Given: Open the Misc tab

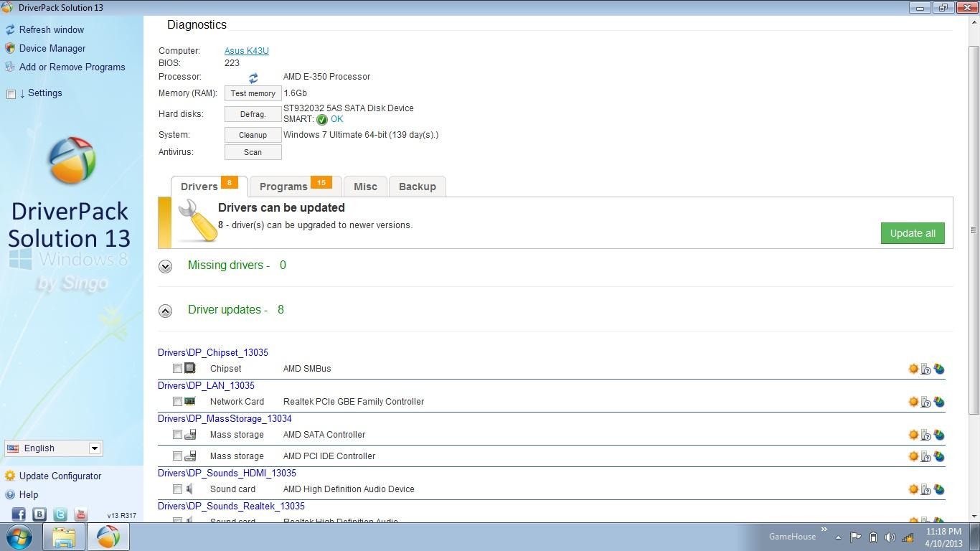Looking at the screenshot, I should [365, 187].
